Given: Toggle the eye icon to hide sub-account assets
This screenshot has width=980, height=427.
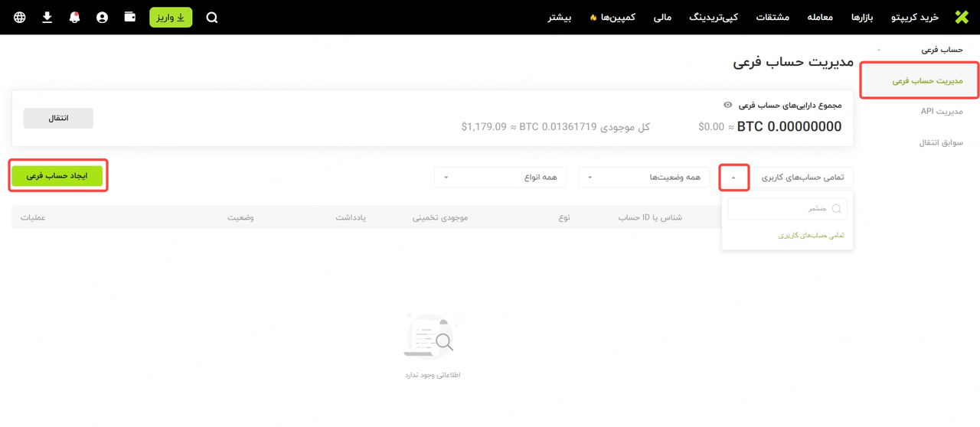Looking at the screenshot, I should [728, 105].
